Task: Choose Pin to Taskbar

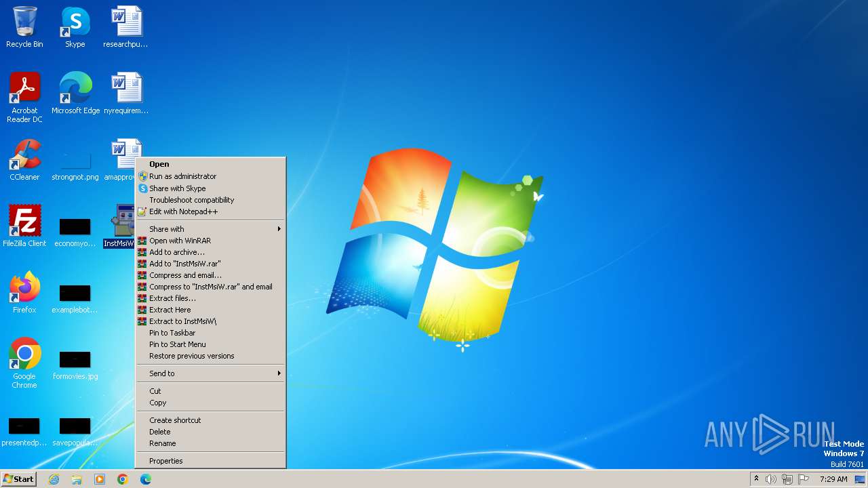Action: pos(211,333)
